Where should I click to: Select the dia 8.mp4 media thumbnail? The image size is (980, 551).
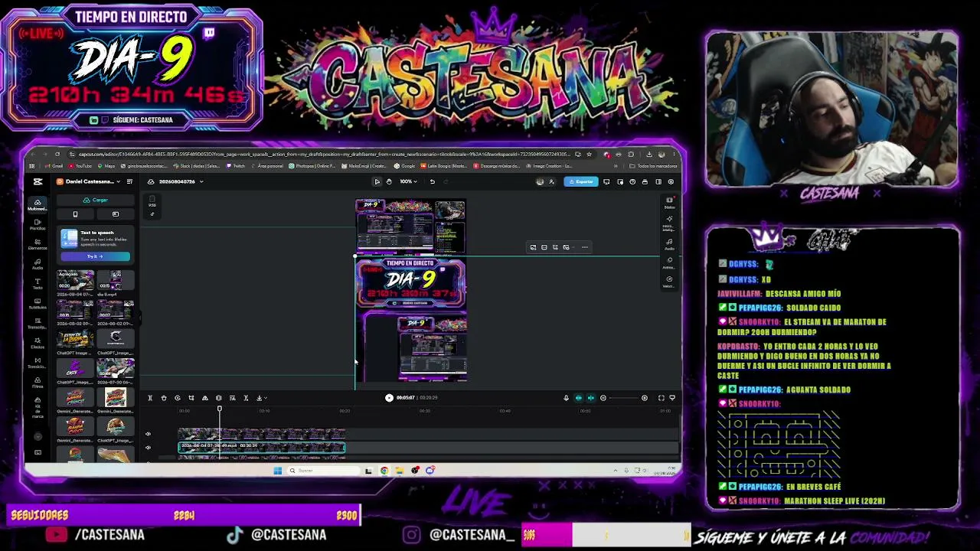coord(115,280)
